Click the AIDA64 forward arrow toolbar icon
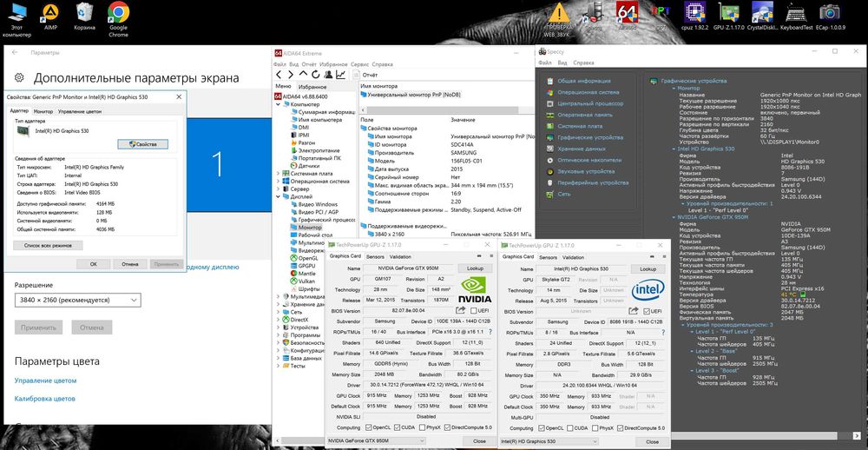This screenshot has height=450, width=868. (x=291, y=74)
